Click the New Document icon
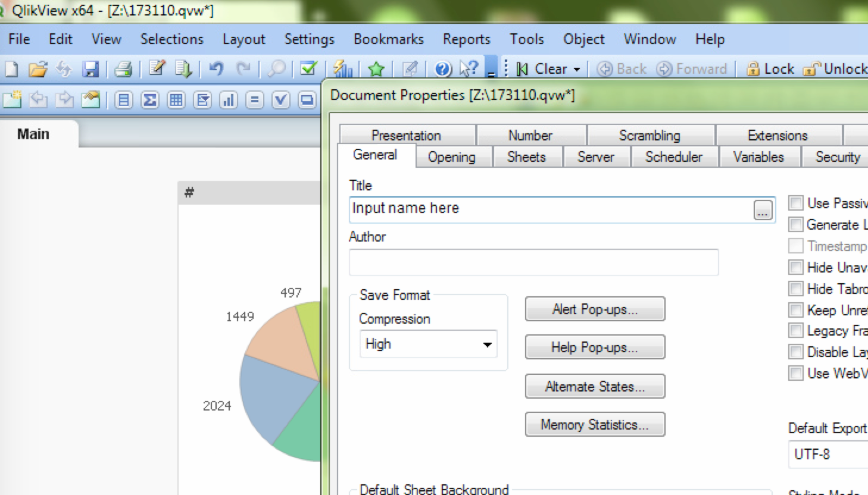The image size is (868, 495). tap(11, 69)
